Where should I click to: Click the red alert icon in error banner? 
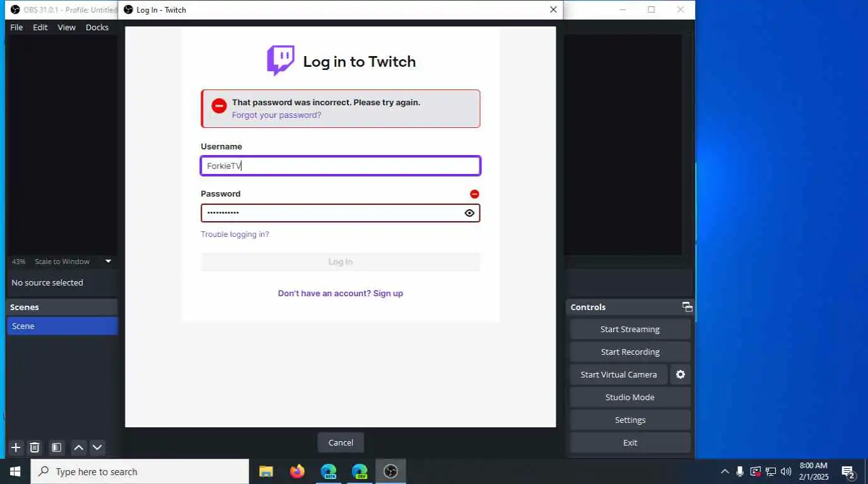pos(219,106)
